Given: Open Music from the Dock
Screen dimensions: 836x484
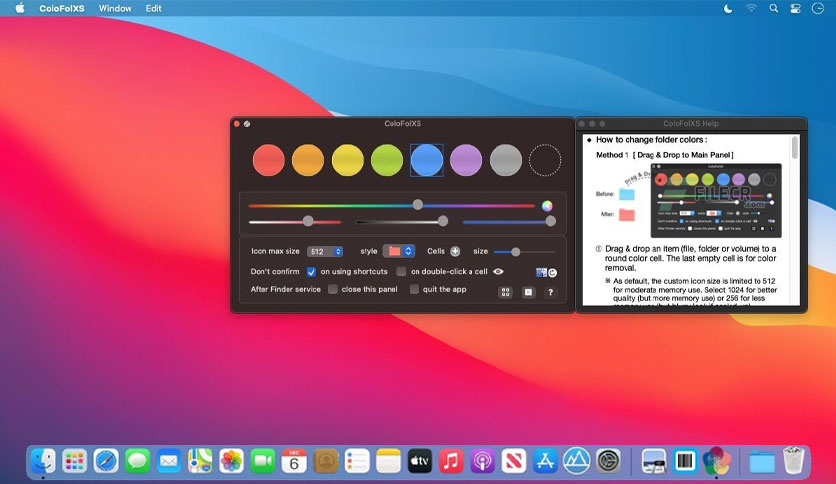Looking at the screenshot, I should click(451, 461).
